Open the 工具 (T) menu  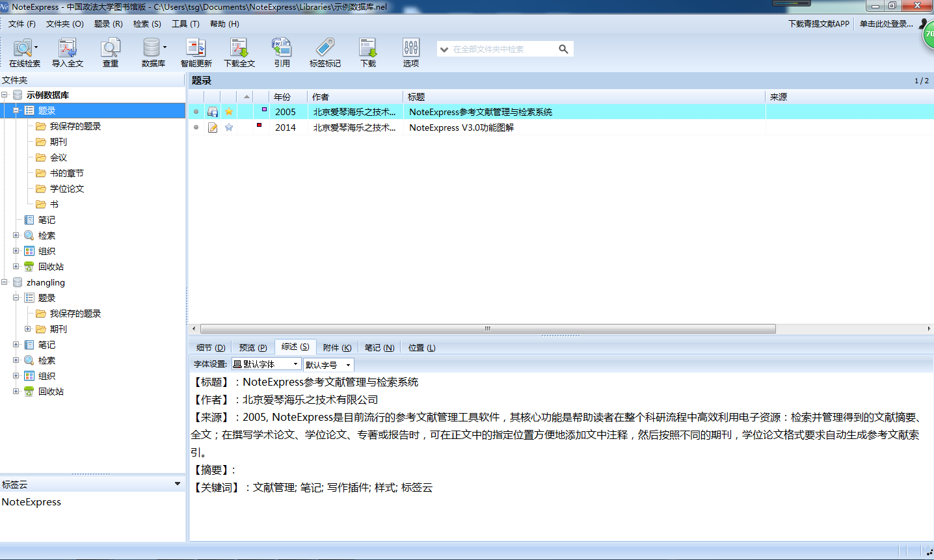pyautogui.click(x=185, y=24)
